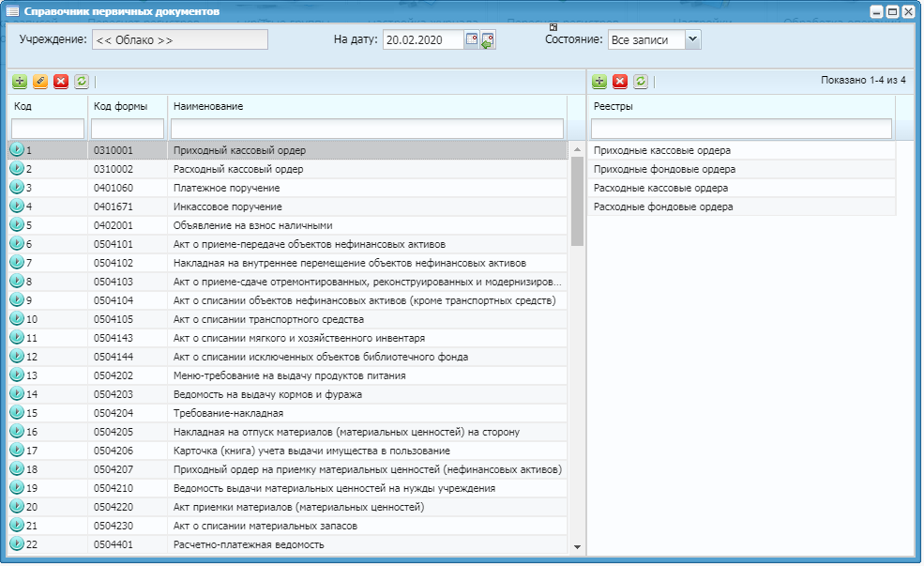Select Расходный кассовый ордер row
The height and width of the screenshot is (566, 924).
288,169
